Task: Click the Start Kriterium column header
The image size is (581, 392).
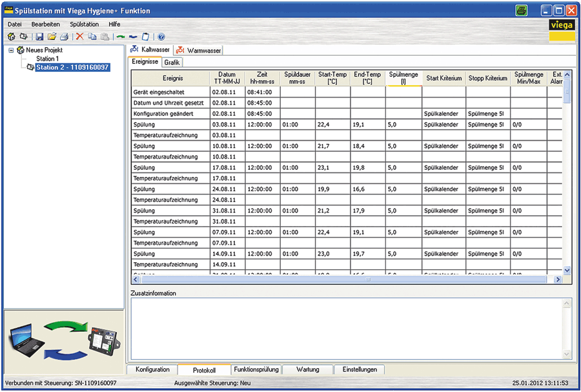Action: click(444, 78)
